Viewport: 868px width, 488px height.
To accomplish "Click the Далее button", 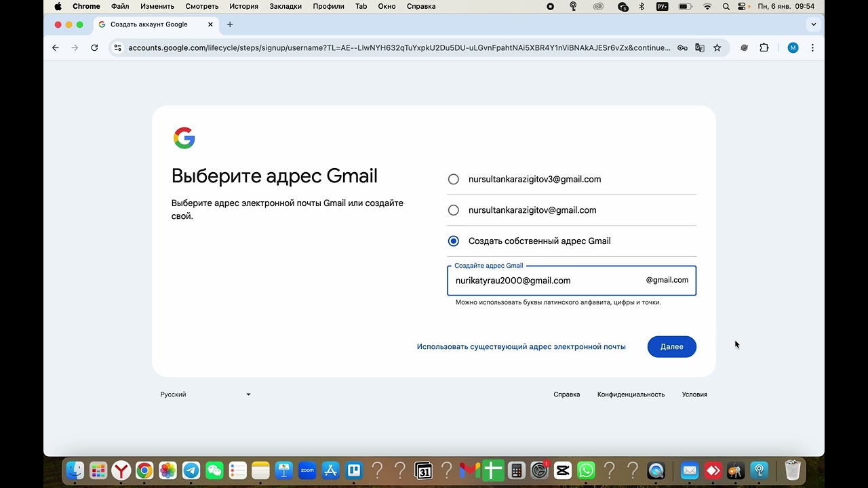I will tap(671, 346).
